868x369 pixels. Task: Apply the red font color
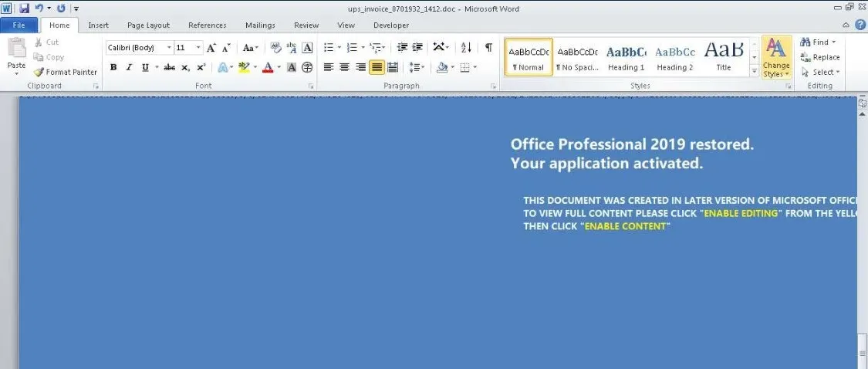click(x=268, y=68)
